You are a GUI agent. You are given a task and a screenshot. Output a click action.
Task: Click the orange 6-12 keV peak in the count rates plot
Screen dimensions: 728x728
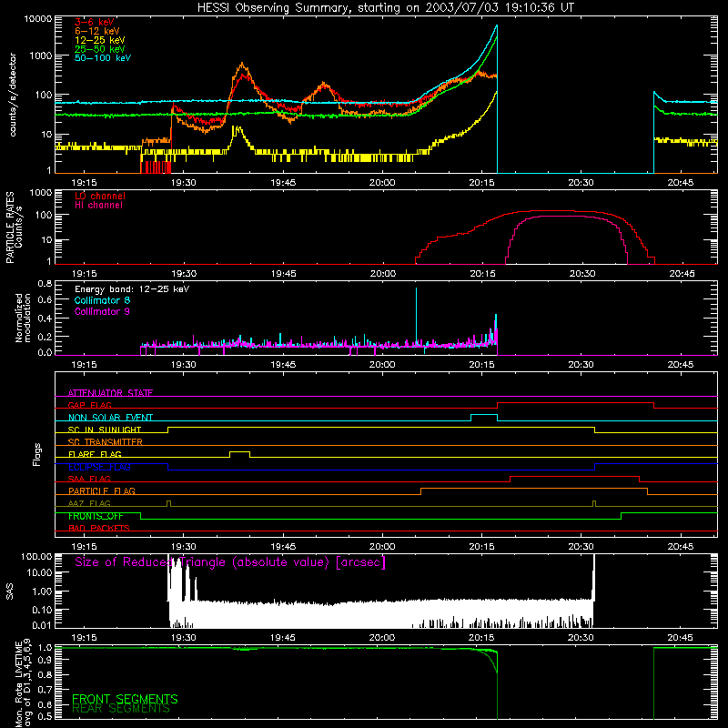[242, 64]
